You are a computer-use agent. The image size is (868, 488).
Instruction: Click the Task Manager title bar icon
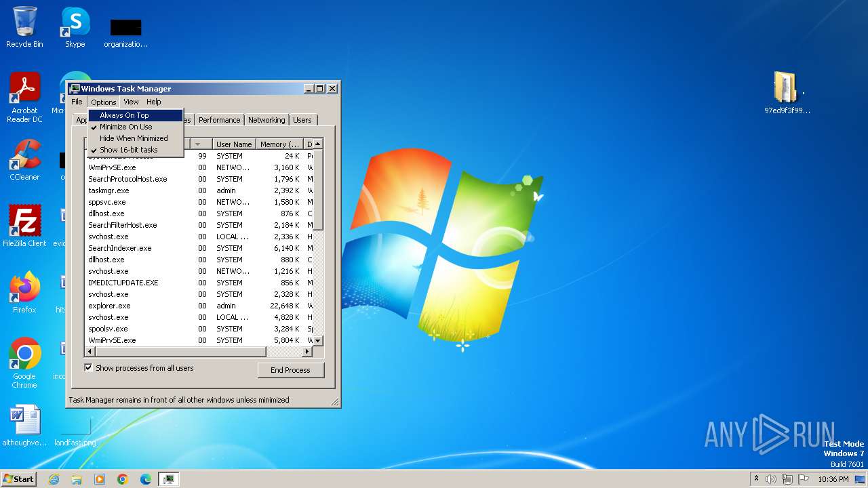(x=75, y=89)
